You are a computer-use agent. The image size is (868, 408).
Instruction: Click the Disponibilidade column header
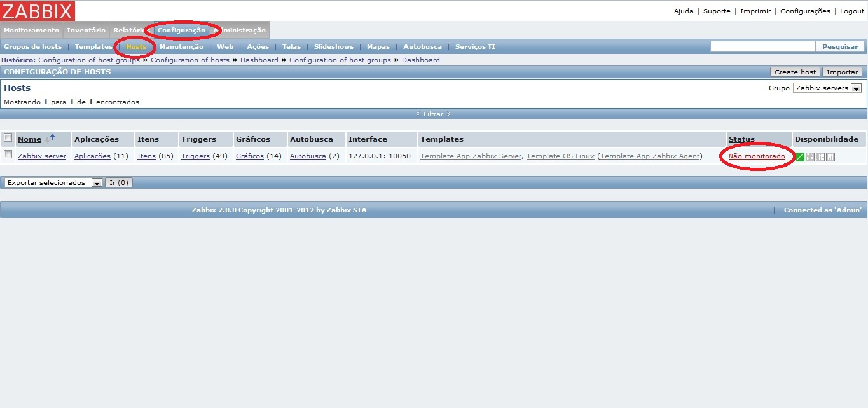826,139
